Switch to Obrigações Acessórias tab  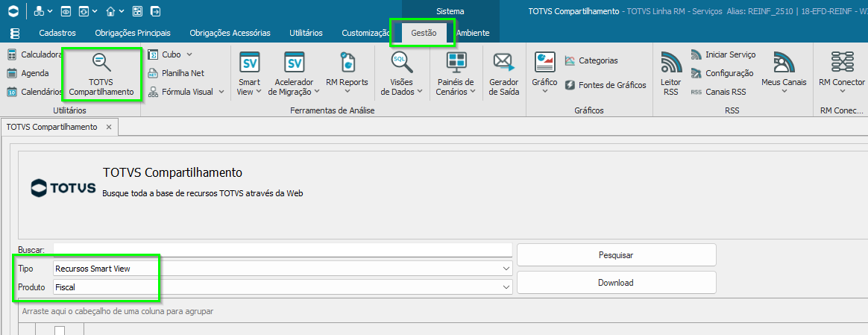click(230, 34)
